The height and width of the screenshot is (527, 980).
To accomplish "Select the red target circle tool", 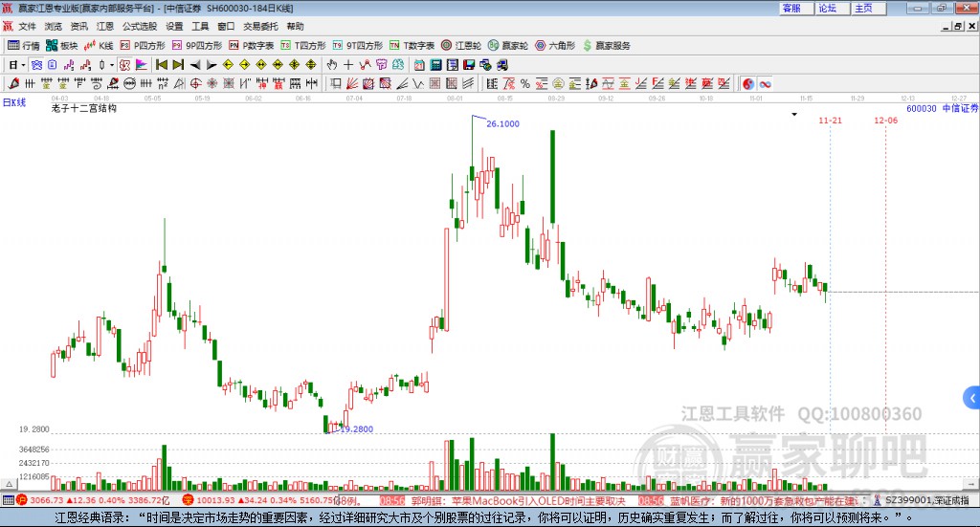I will (195, 83).
